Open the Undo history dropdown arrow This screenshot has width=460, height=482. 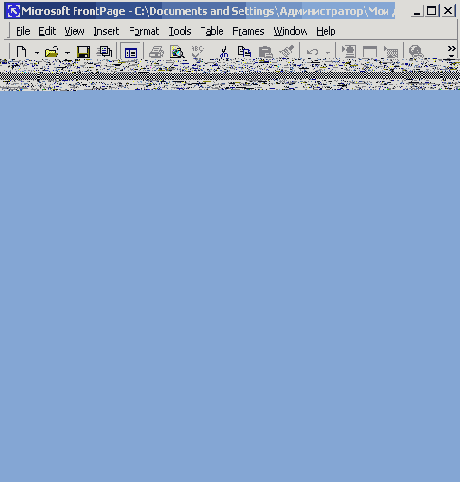click(328, 53)
